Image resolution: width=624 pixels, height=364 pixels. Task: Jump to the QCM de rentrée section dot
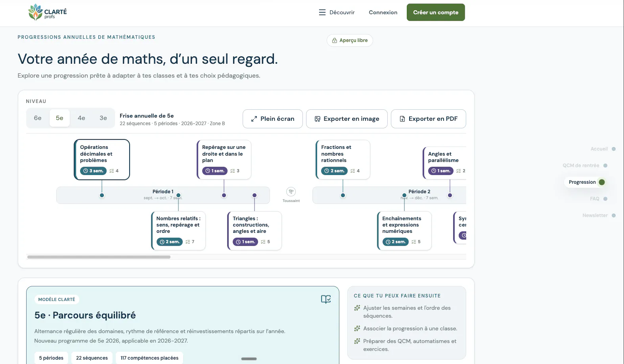[605, 166]
